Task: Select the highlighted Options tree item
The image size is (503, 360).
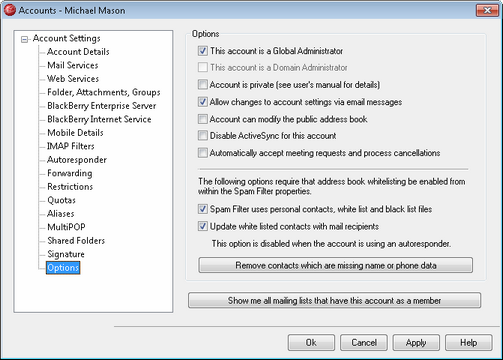Action: (x=63, y=268)
